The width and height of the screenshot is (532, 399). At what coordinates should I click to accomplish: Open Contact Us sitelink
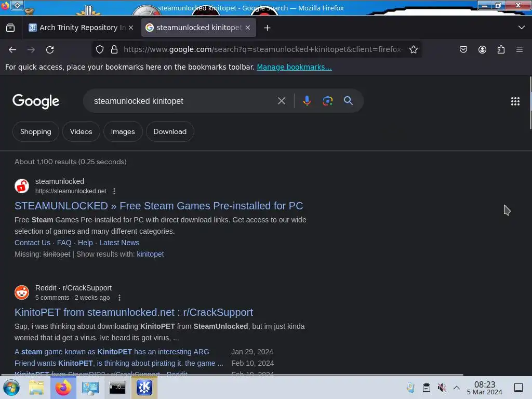[x=33, y=243]
